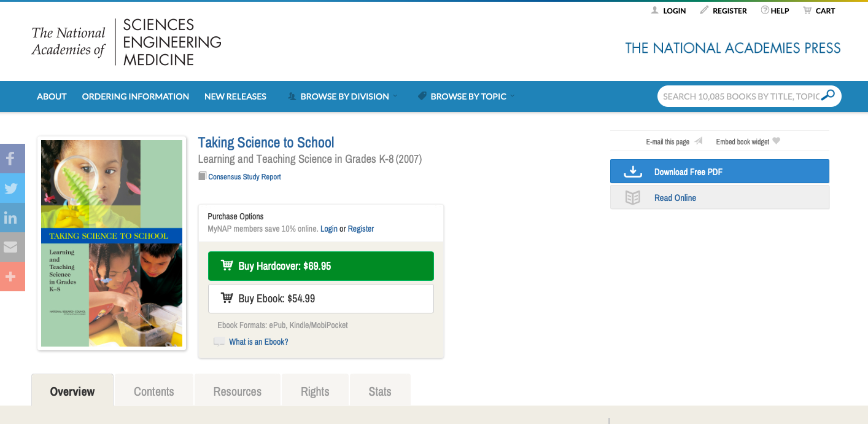
Task: Open more sharing options plus icon
Action: [x=12, y=277]
